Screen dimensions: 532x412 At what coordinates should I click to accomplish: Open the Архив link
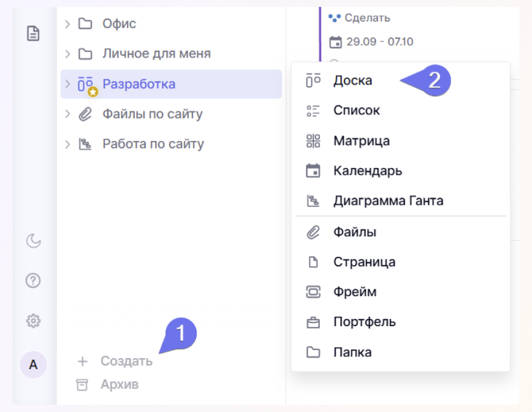tap(120, 385)
